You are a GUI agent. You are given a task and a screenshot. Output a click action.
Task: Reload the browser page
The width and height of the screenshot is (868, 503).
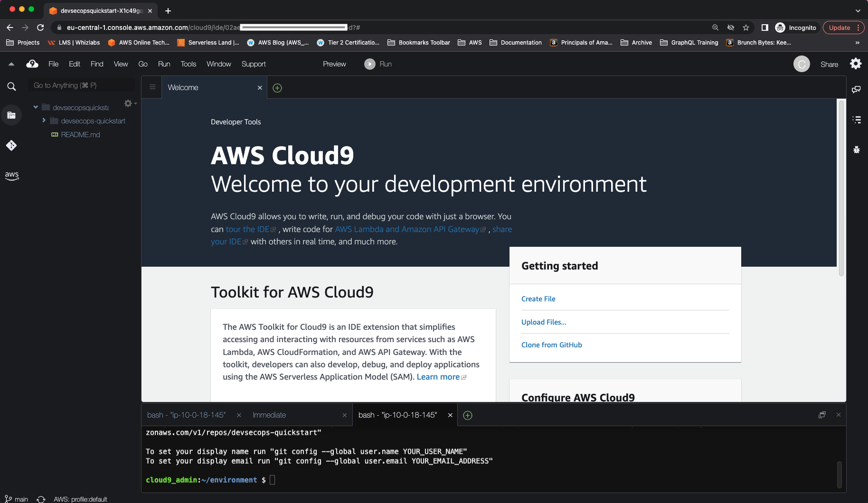[40, 28]
